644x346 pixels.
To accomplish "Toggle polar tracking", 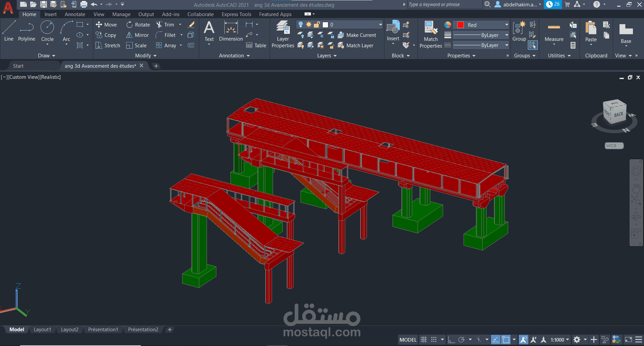I will coord(462,340).
